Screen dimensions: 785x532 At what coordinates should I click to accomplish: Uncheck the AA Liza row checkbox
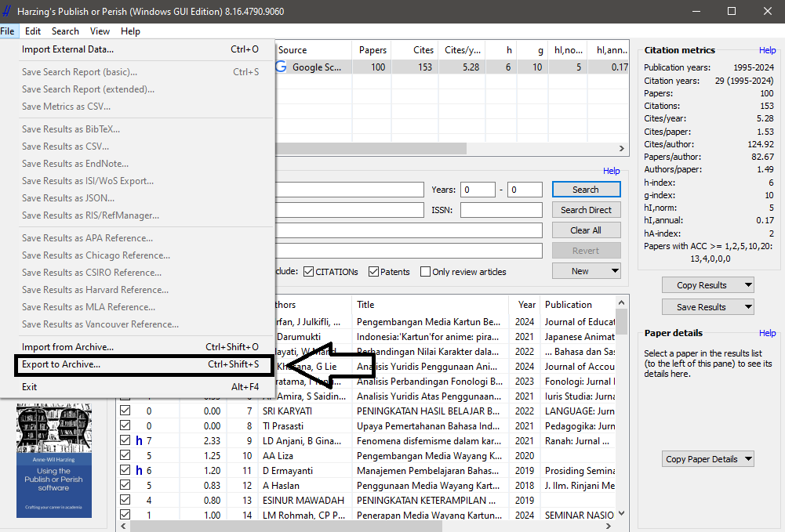tap(125, 455)
